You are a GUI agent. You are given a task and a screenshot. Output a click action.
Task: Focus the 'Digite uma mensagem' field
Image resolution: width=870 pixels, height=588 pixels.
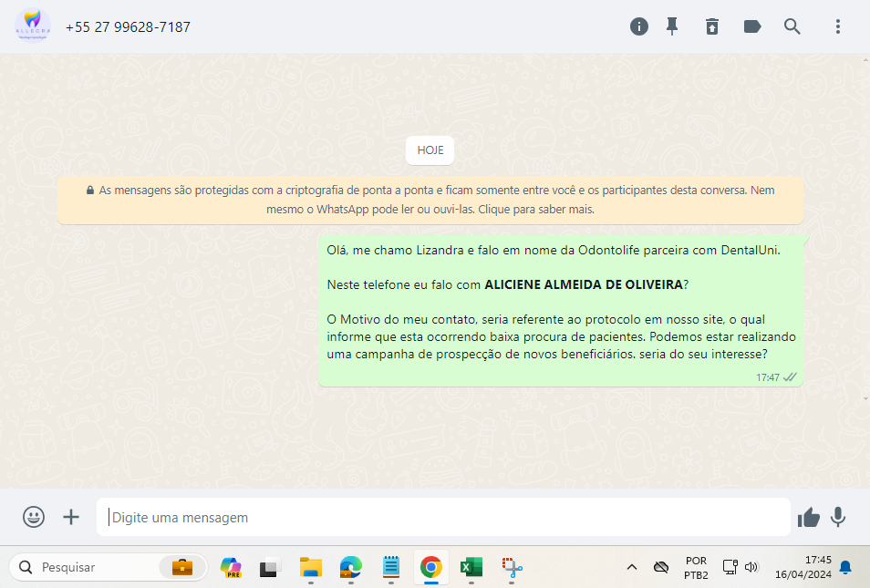[x=443, y=517]
